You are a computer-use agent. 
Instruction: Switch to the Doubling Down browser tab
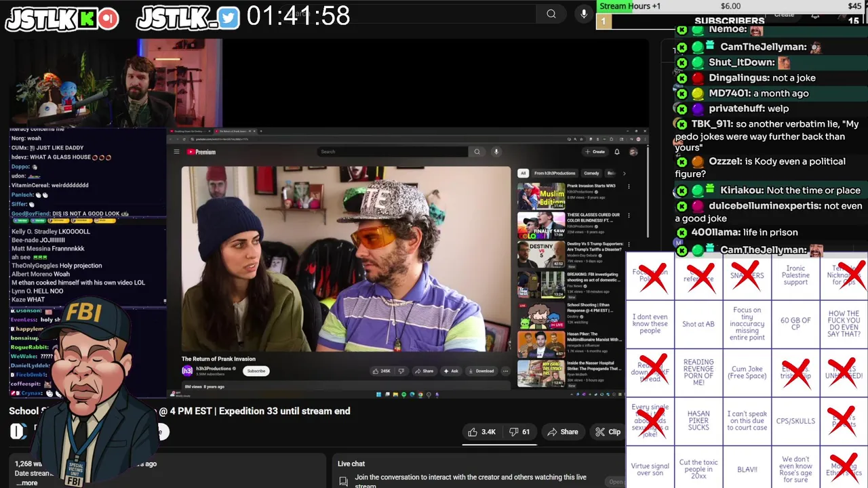click(191, 131)
